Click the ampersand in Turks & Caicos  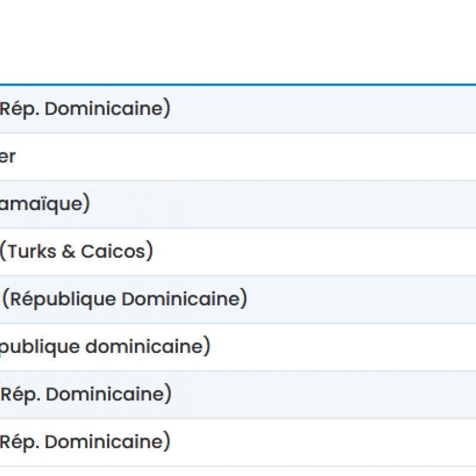68,252
